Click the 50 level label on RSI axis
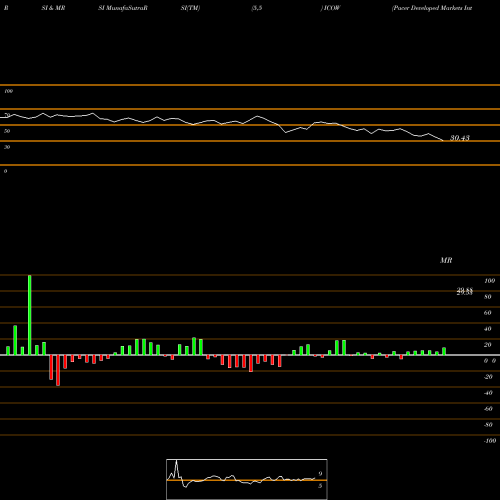The width and height of the screenshot is (500, 500). tap(7, 131)
